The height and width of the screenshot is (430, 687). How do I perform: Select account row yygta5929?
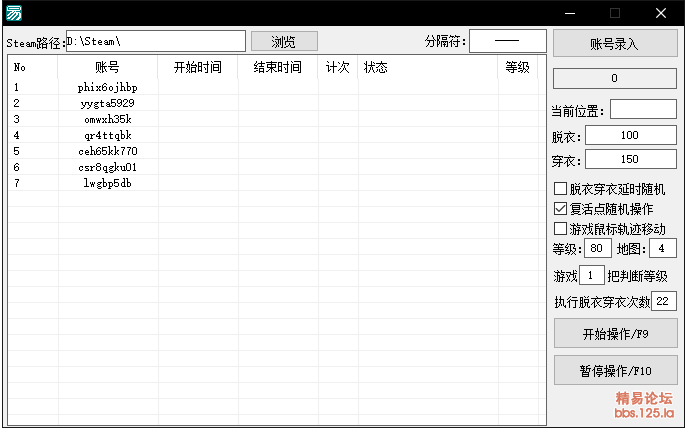click(x=276, y=103)
